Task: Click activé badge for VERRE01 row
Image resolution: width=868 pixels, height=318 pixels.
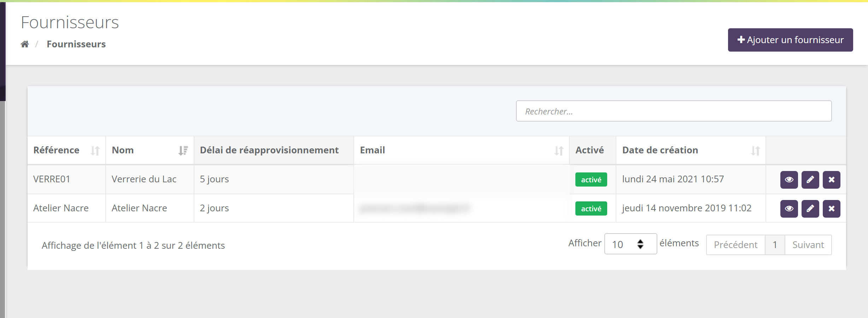Action: (x=591, y=179)
